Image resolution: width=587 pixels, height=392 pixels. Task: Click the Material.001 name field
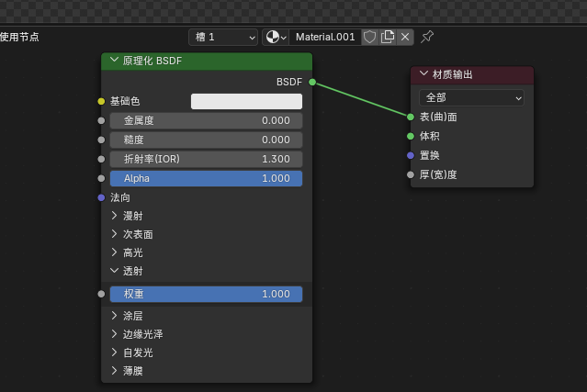(325, 37)
